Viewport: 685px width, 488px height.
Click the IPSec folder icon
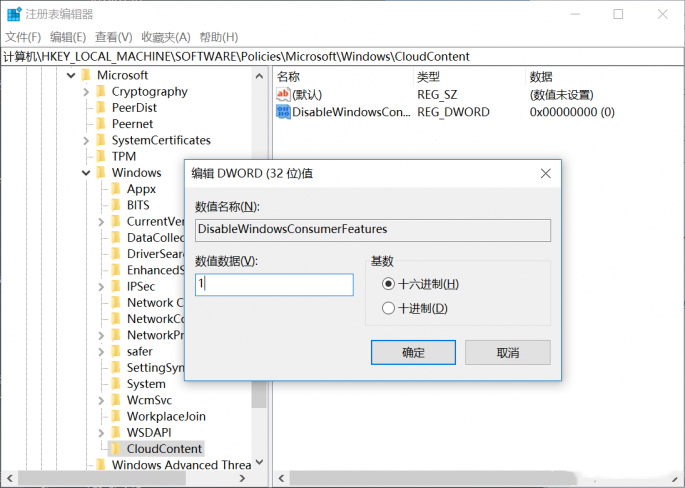[x=116, y=286]
